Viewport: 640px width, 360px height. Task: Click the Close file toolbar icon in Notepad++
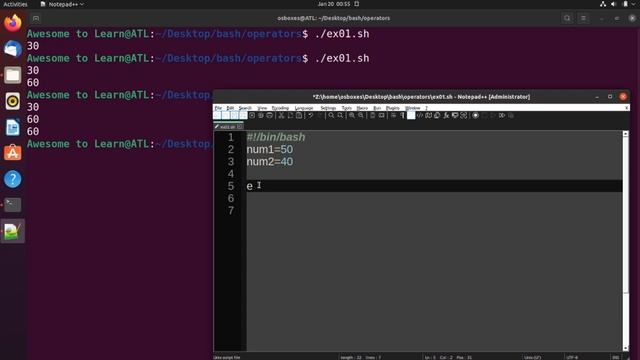point(252,116)
